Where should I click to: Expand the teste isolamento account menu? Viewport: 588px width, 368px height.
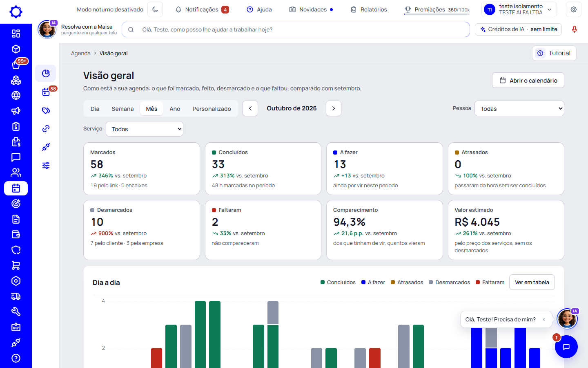coord(519,9)
